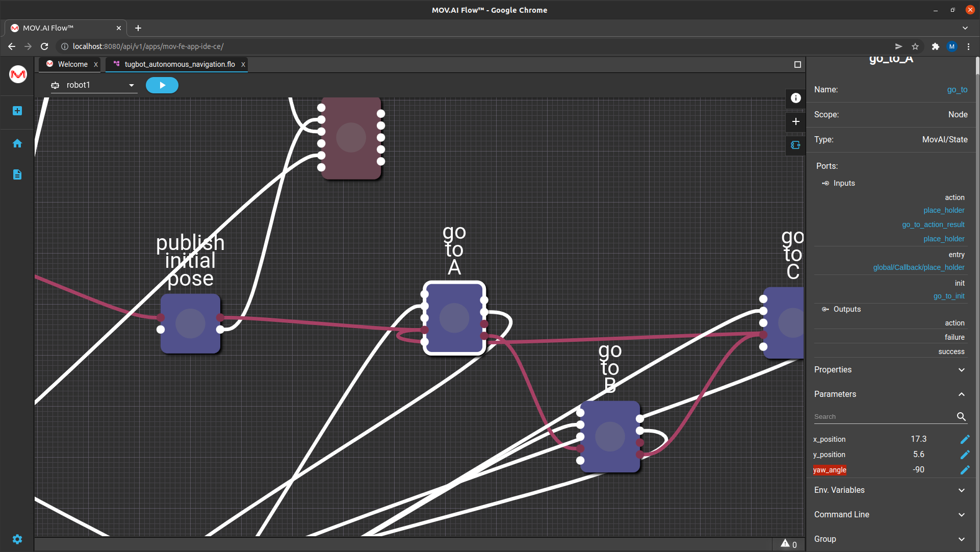980x552 pixels.
Task: Select the go to B node
Action: [x=610, y=437]
